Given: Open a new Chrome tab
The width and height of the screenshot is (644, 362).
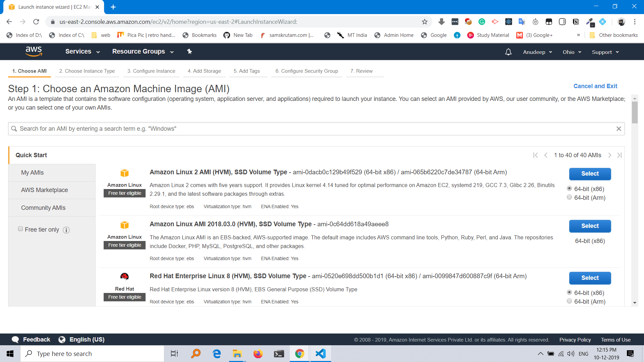Looking at the screenshot, I should [x=113, y=7].
